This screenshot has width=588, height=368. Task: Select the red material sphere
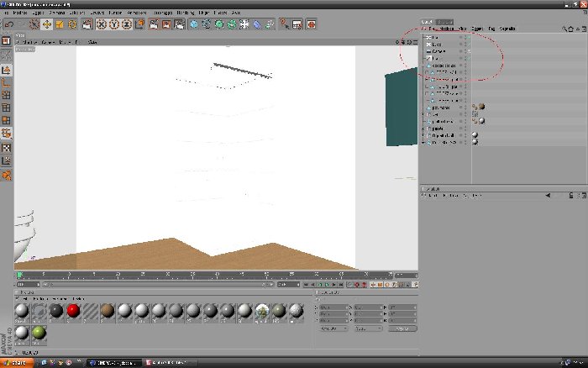coord(74,311)
